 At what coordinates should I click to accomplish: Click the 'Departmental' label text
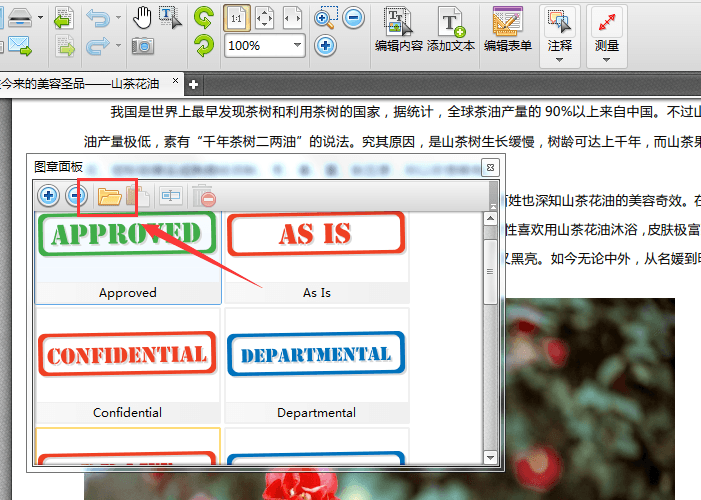(317, 412)
